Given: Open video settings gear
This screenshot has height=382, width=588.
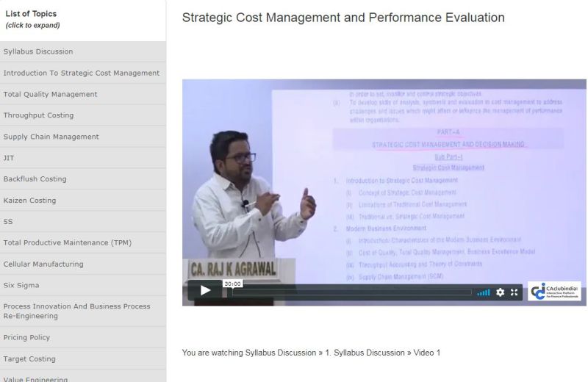Looking at the screenshot, I should [x=501, y=292].
